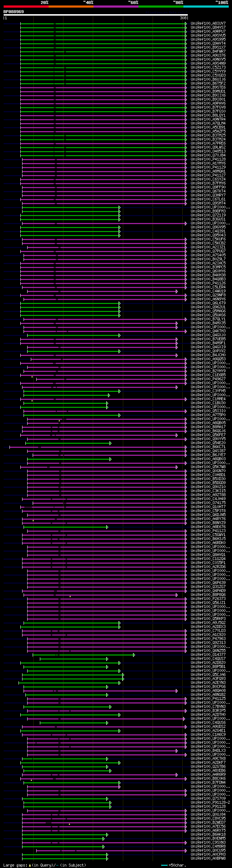Select the UniRef100_B9DFM3 hit
This screenshot has width=232, height=868.
208,211
